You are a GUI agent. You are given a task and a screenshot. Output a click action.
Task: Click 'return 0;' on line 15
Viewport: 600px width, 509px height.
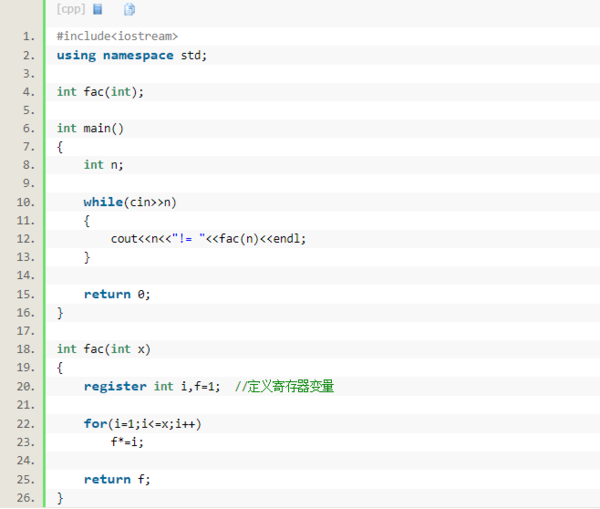point(117,294)
